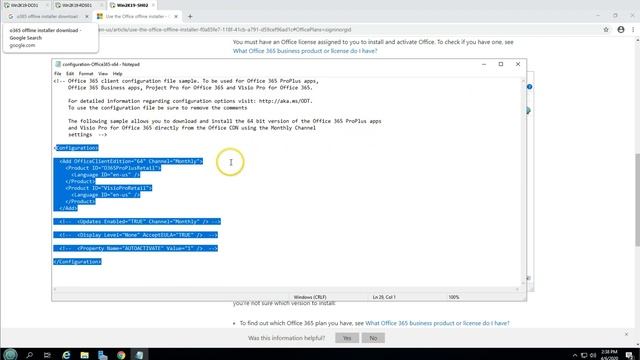Open the Notepad File menu
The width and height of the screenshot is (640, 360).
click(58, 74)
